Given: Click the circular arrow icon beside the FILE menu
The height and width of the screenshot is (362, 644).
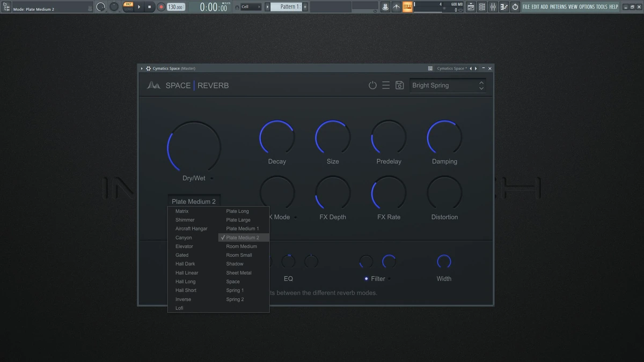Looking at the screenshot, I should [x=515, y=7].
